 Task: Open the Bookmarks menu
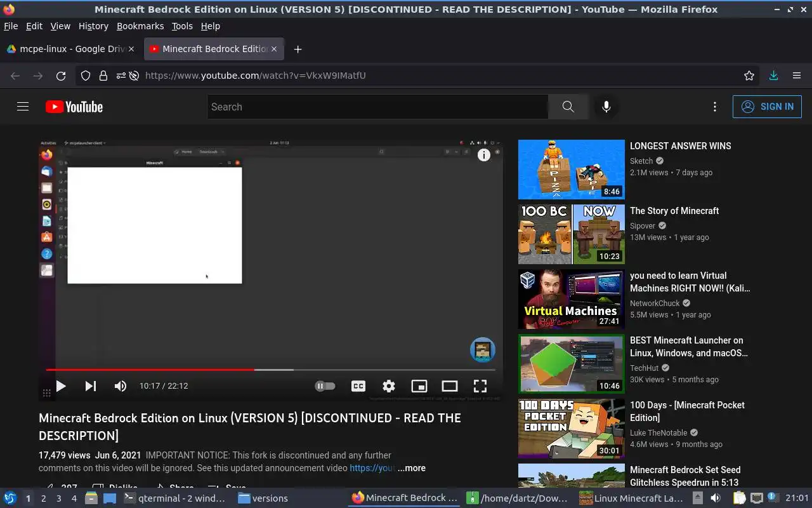tap(140, 26)
